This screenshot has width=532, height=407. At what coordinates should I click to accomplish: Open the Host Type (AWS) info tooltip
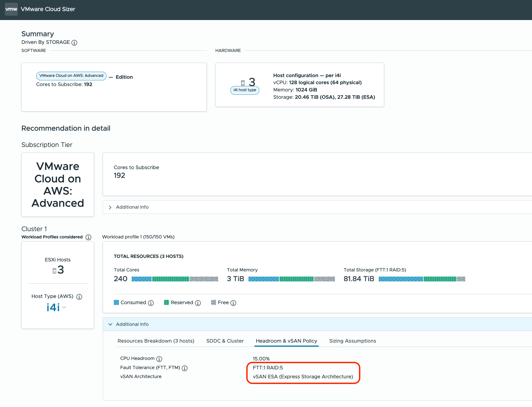click(x=79, y=297)
